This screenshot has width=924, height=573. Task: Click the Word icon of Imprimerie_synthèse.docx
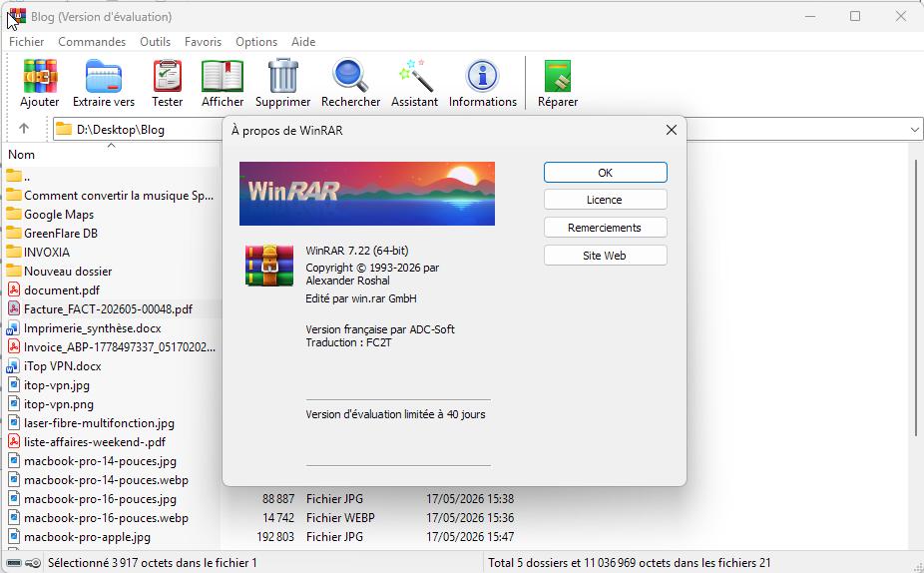14,328
